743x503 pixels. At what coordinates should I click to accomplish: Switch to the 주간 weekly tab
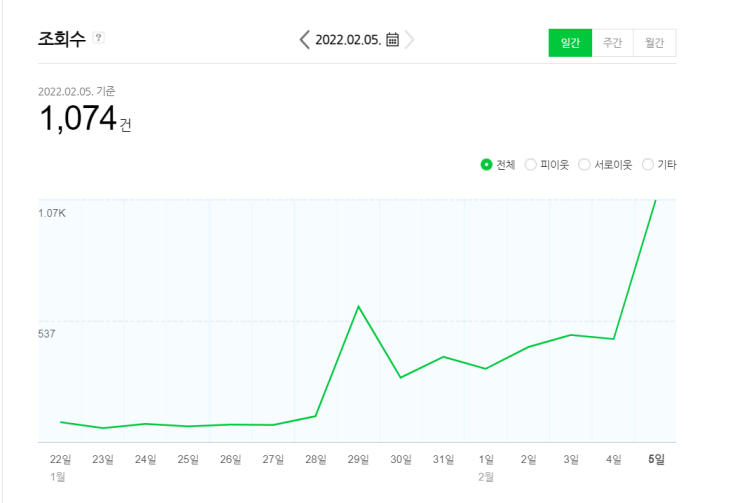point(612,43)
